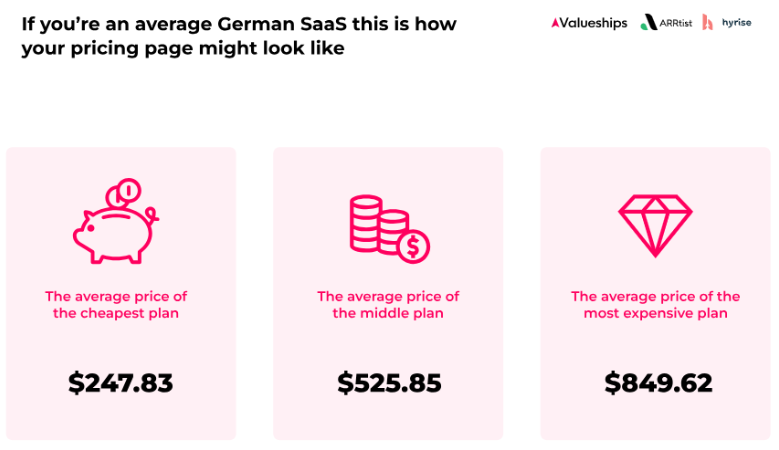This screenshot has width=779, height=450.
Task: Click the $525.85 price
Action: tap(389, 383)
